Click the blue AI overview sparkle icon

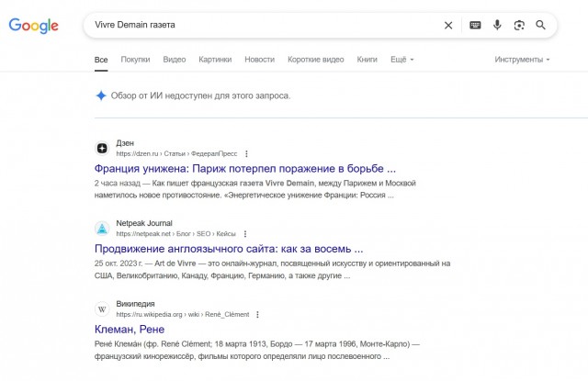point(101,95)
